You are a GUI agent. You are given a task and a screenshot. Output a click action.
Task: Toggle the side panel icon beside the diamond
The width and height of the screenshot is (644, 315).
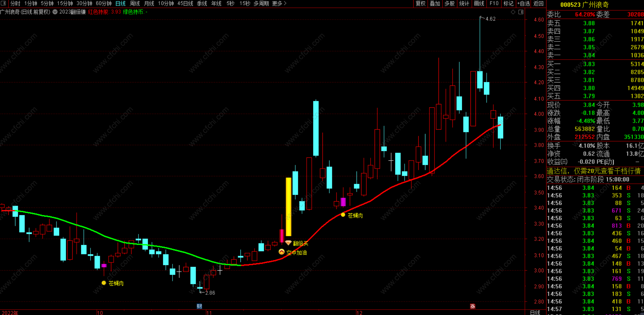point(521,12)
